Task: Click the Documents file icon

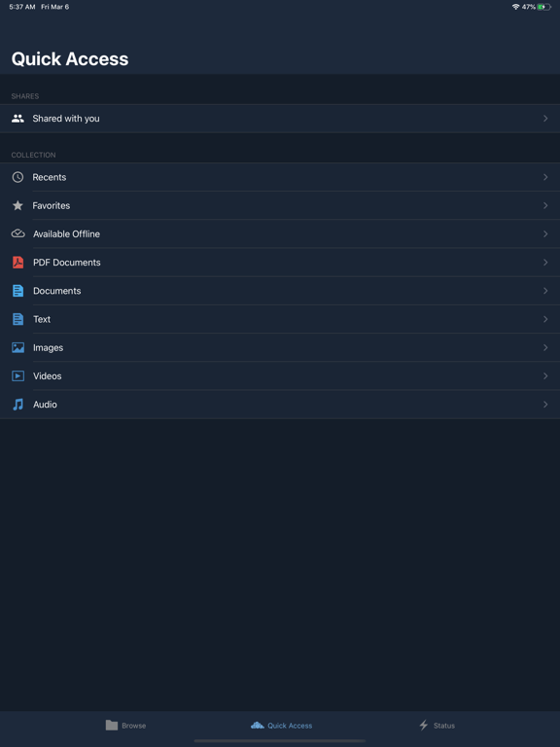Action: click(17, 291)
